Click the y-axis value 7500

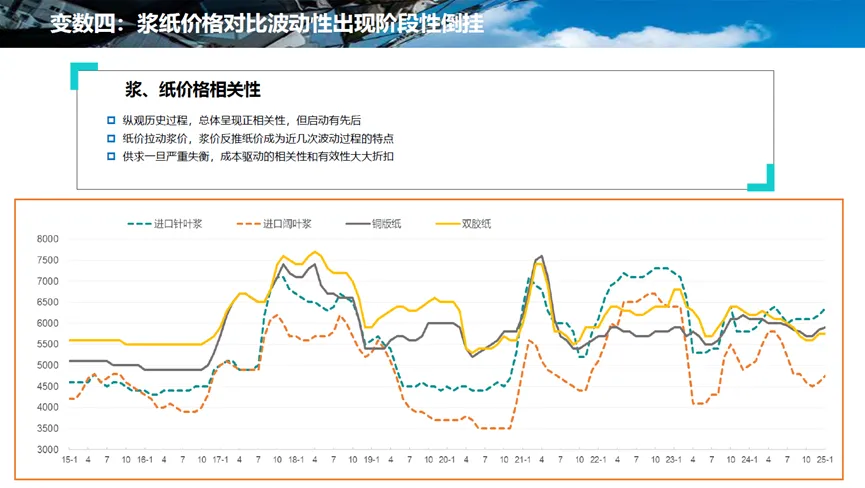tap(47, 260)
